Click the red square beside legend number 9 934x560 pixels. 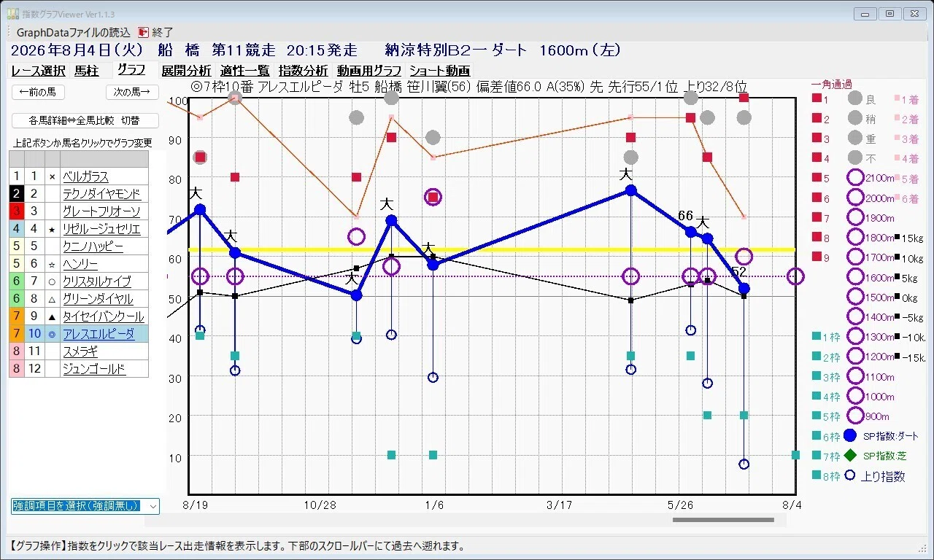pos(817,257)
